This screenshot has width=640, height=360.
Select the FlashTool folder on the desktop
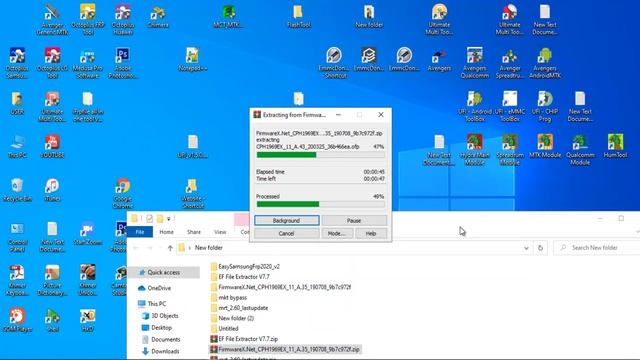pyautogui.click(x=298, y=16)
